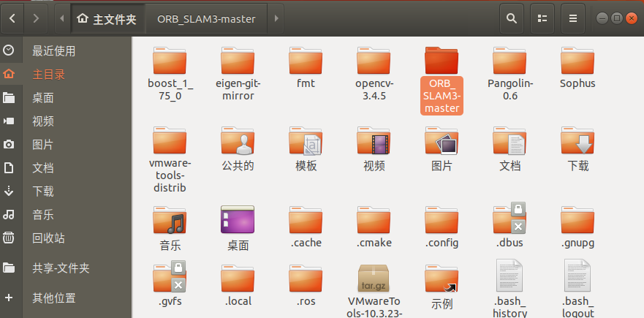Select the purple 桌面 folder icon in grid

coord(238,219)
